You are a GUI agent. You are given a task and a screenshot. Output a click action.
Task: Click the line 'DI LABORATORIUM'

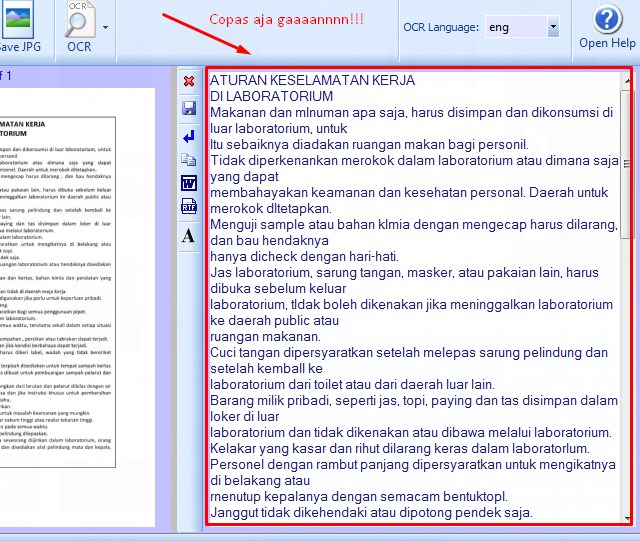(x=271, y=96)
